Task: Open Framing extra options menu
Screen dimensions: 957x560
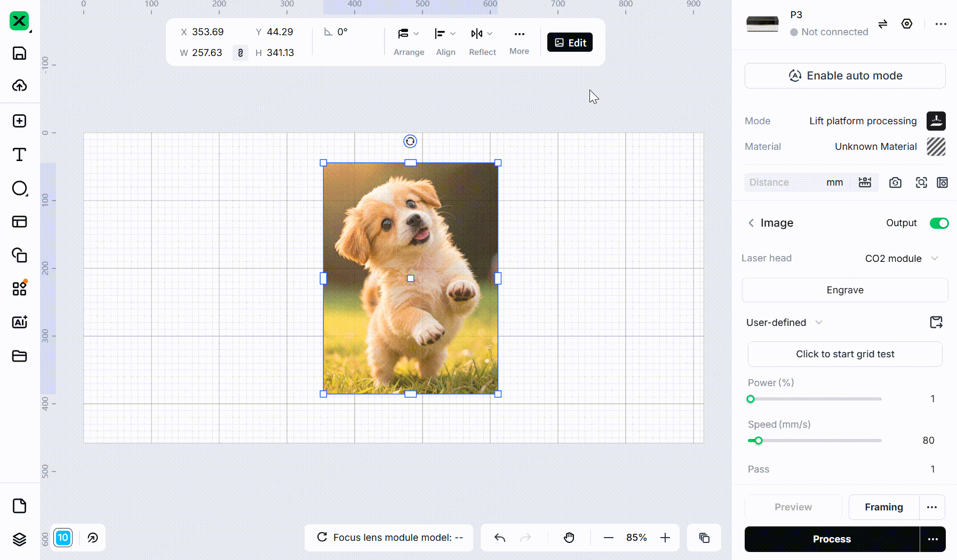Action: [932, 507]
